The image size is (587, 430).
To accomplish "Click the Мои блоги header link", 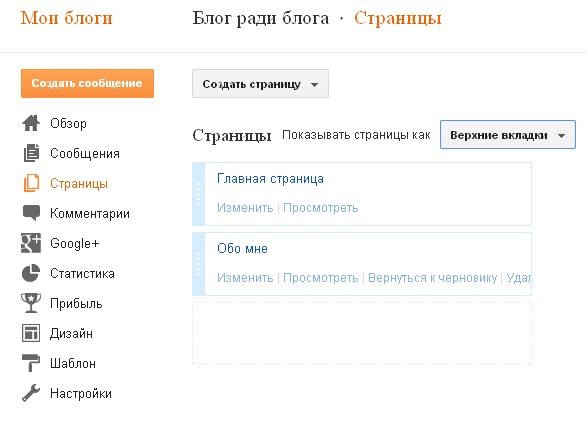I will 67,18.
